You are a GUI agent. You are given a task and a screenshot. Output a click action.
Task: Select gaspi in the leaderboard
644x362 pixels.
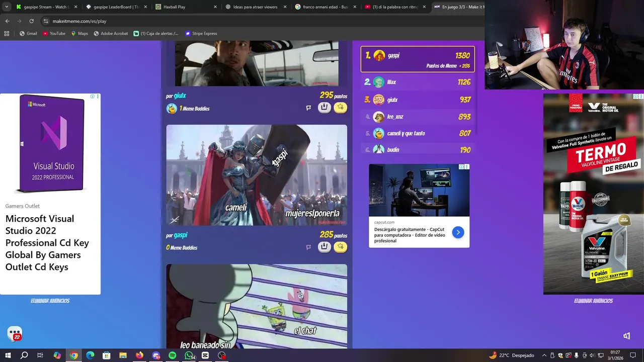point(418,59)
